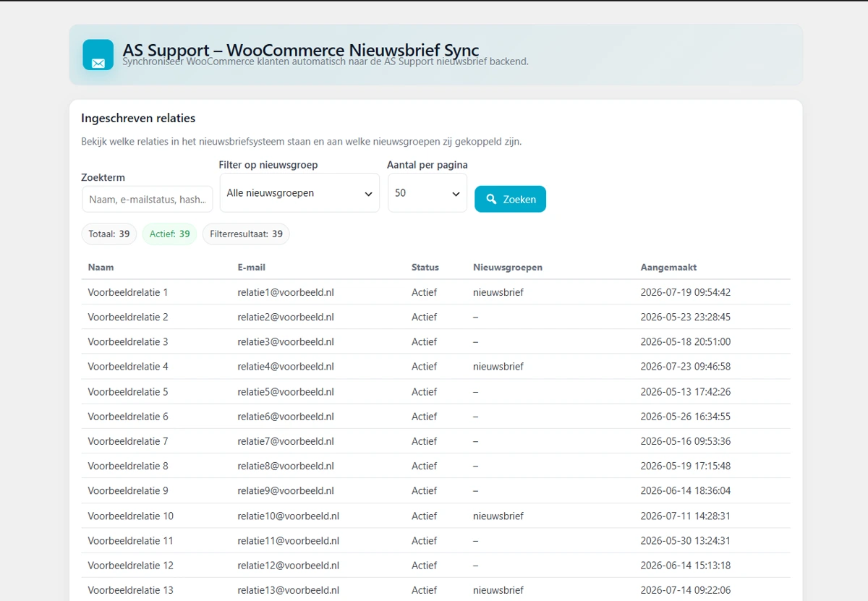Viewport: 868px width, 601px height.
Task: Click the Zoeken search button
Action: point(510,199)
